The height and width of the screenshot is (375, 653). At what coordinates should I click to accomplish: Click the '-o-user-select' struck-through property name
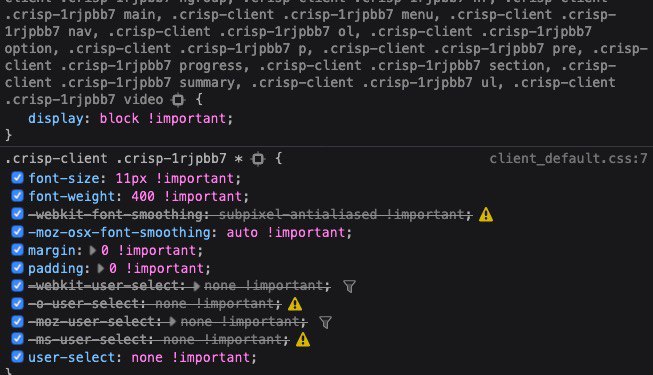pos(84,303)
